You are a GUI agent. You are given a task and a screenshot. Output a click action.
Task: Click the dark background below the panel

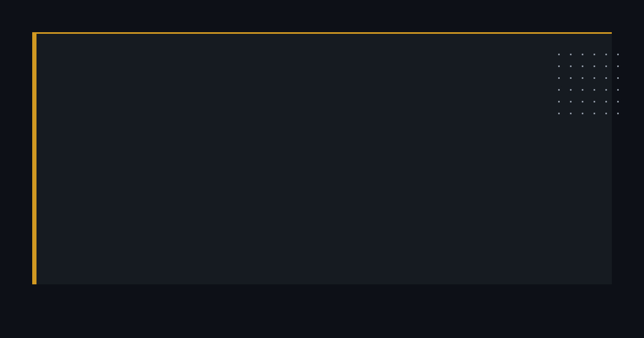[x=322, y=311]
